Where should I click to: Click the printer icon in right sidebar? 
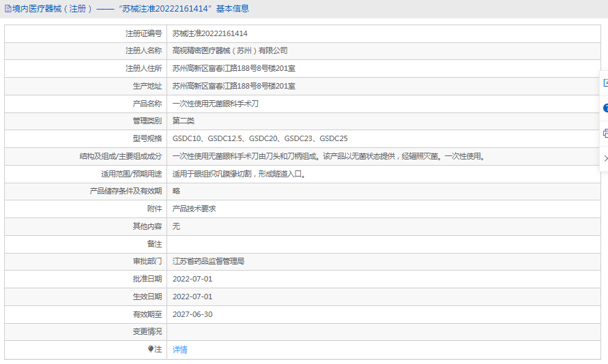pos(605,133)
